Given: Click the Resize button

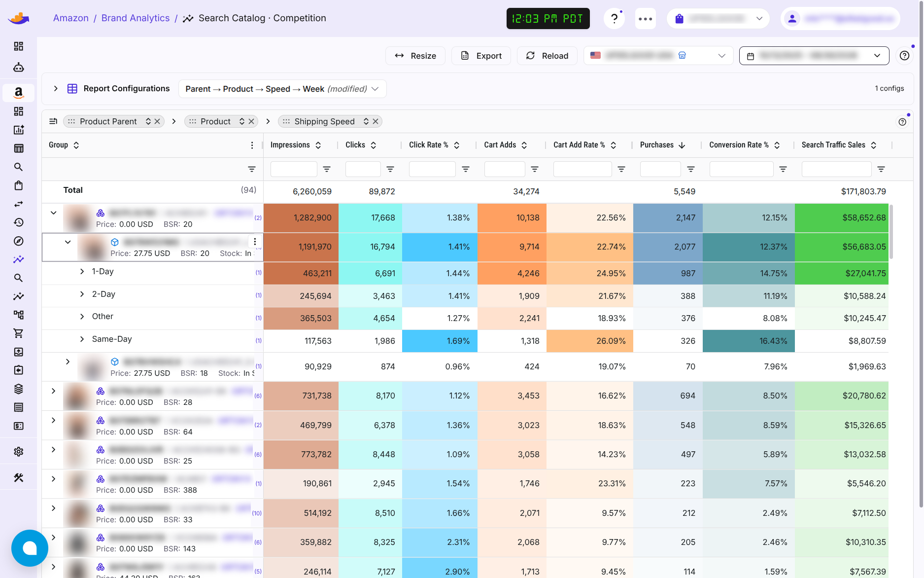Looking at the screenshot, I should 415,56.
